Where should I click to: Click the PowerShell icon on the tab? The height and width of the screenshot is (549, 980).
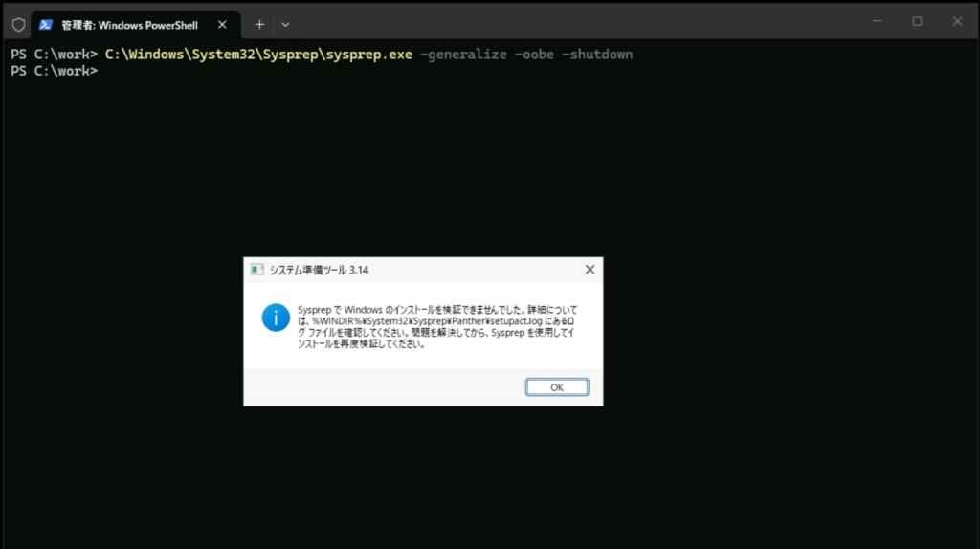pyautogui.click(x=46, y=24)
